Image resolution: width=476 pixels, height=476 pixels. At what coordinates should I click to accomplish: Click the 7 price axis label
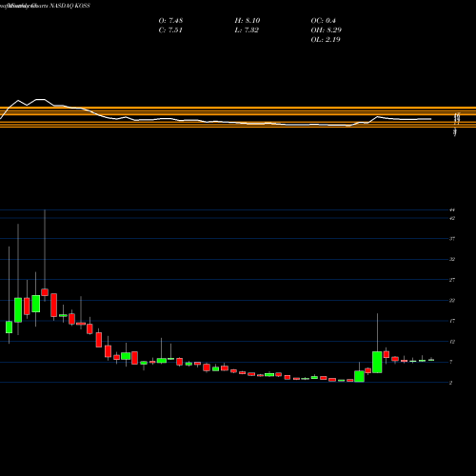pyautogui.click(x=451, y=362)
